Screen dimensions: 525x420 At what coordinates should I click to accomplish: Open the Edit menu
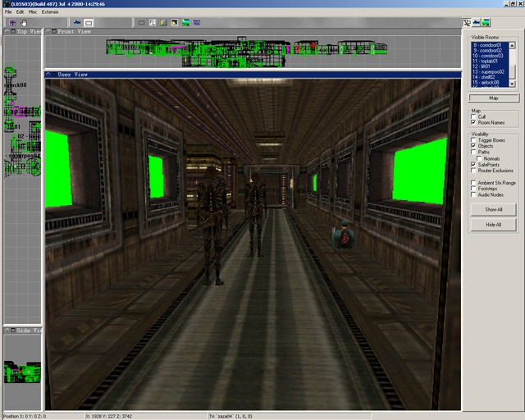[x=20, y=12]
